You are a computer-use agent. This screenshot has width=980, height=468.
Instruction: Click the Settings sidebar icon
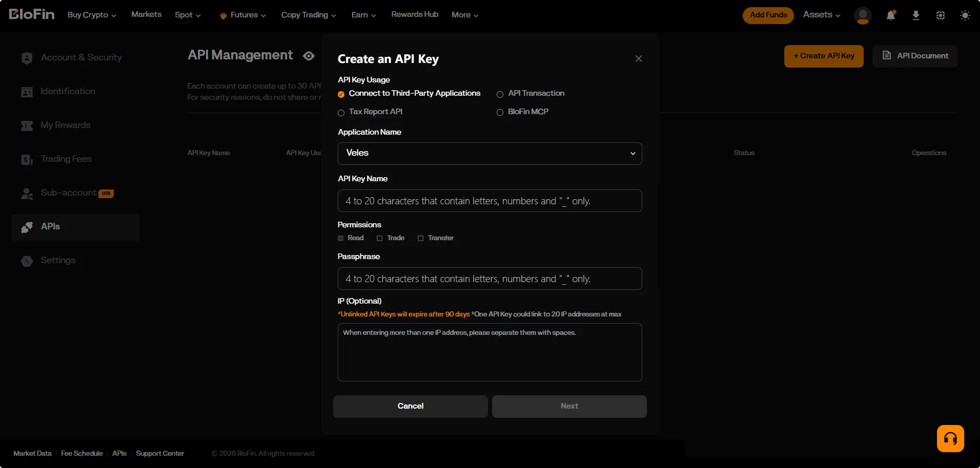(27, 261)
